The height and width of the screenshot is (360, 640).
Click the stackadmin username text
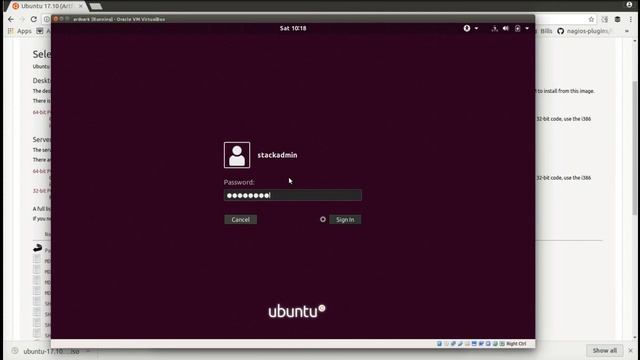pyautogui.click(x=277, y=155)
